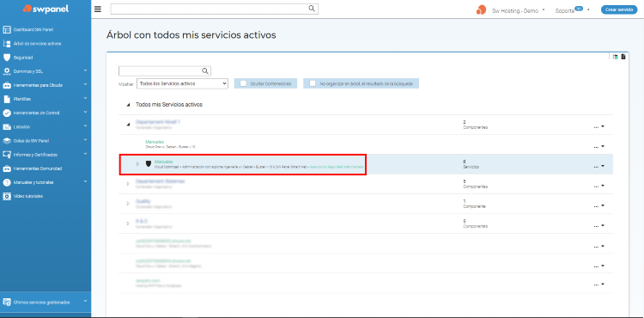Open actions menu for Manuales Cloud One row
Image resolution: width=644 pixels, height=318 pixels.
point(598,147)
